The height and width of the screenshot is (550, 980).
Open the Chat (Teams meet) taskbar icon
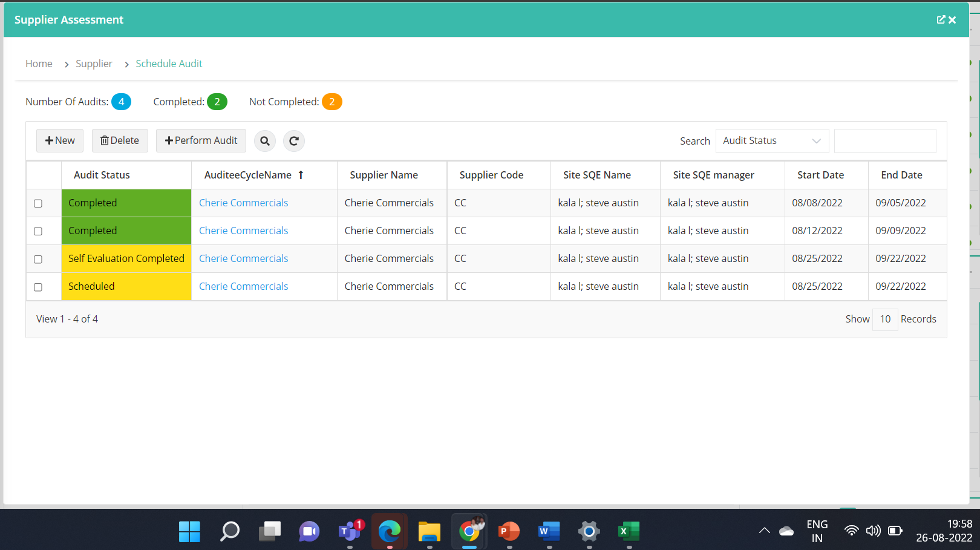tap(309, 532)
